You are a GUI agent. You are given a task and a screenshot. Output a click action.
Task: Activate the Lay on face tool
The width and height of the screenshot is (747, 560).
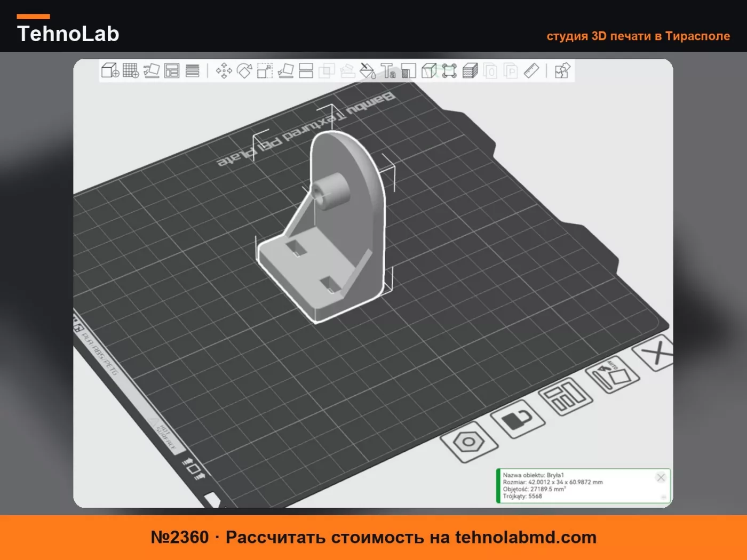click(x=285, y=70)
